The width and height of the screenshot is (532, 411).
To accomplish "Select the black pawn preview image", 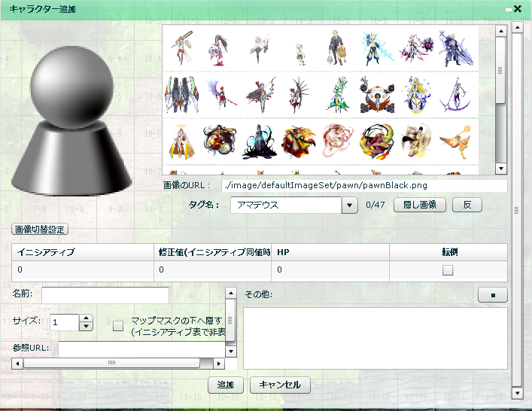I will (71, 121).
